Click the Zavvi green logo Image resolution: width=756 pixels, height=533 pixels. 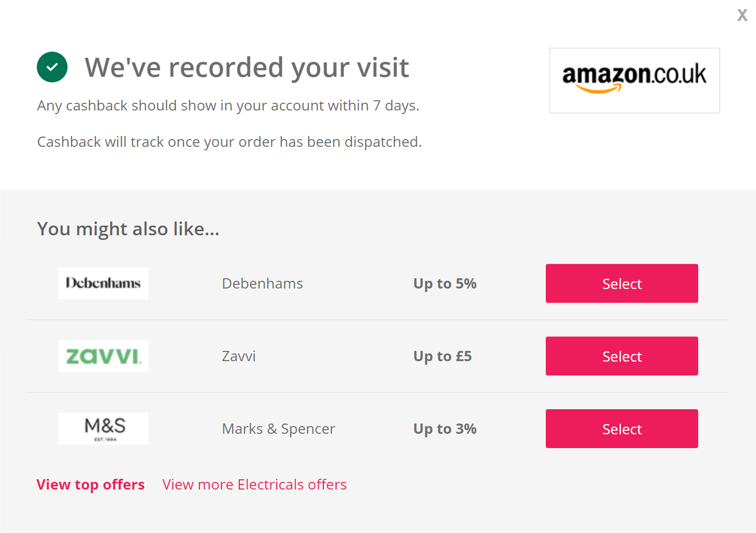click(103, 356)
